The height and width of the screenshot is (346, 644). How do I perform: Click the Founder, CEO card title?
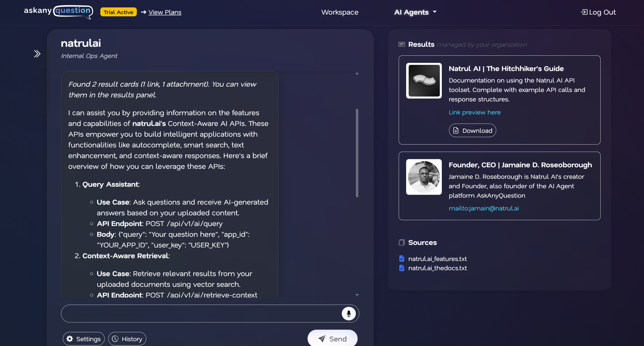pos(520,165)
